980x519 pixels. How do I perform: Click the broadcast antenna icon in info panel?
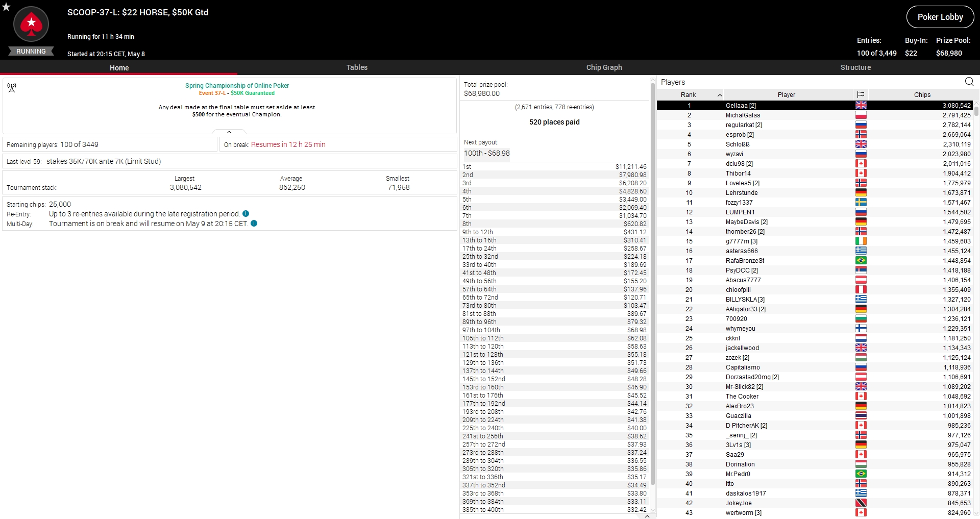[12, 88]
